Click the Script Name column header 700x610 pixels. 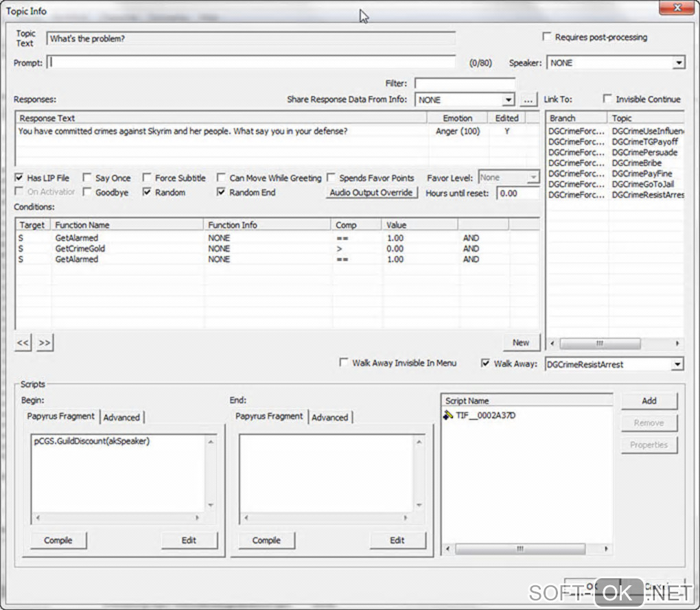click(x=527, y=400)
